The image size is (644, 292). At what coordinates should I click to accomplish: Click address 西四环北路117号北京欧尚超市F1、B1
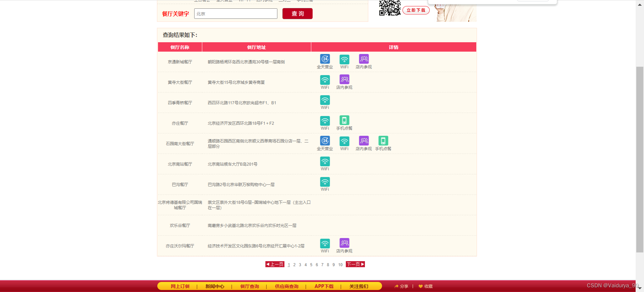(x=242, y=103)
